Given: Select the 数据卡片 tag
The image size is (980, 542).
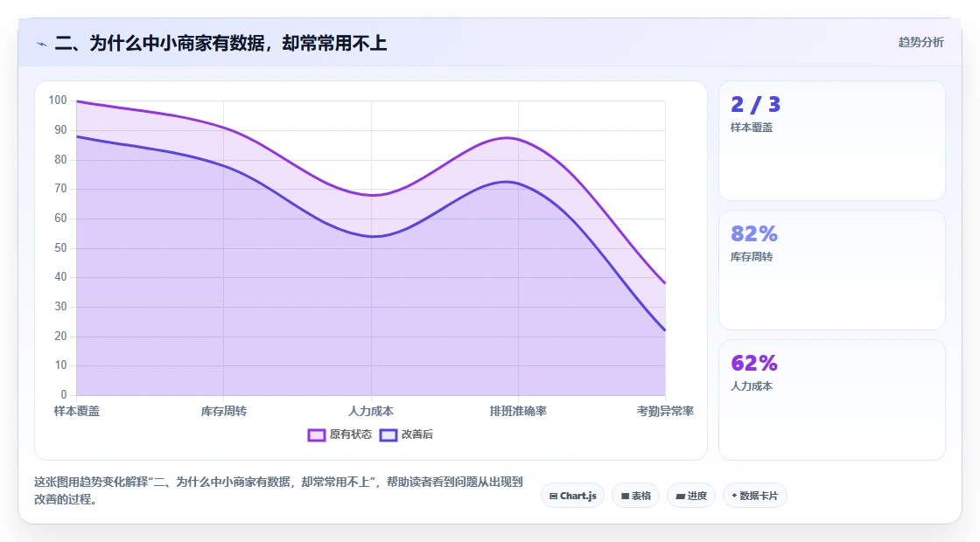Looking at the screenshot, I should 754,496.
